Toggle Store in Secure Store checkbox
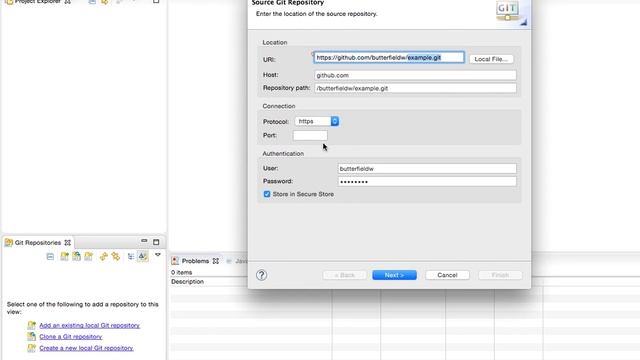Image resolution: width=640 pixels, height=360 pixels. (x=267, y=194)
